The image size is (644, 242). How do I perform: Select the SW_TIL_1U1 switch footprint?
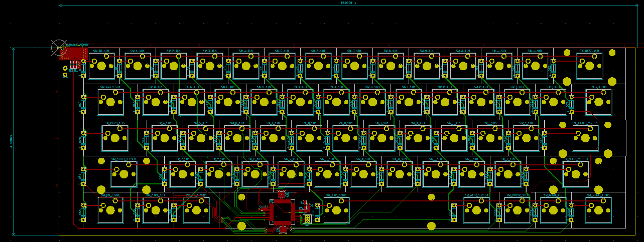(x=101, y=66)
